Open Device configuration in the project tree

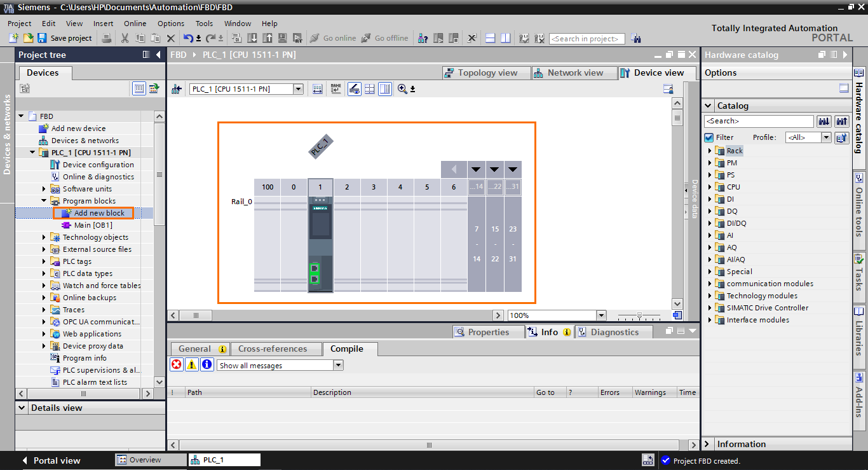98,165
